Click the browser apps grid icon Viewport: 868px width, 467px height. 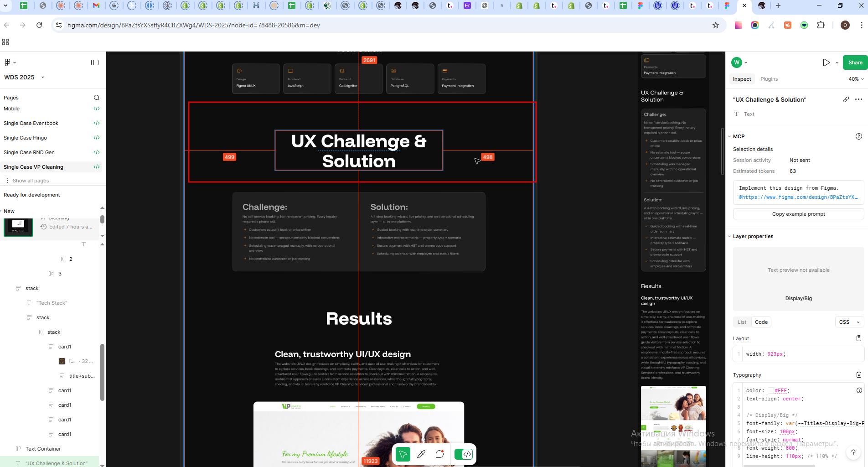tap(5, 42)
